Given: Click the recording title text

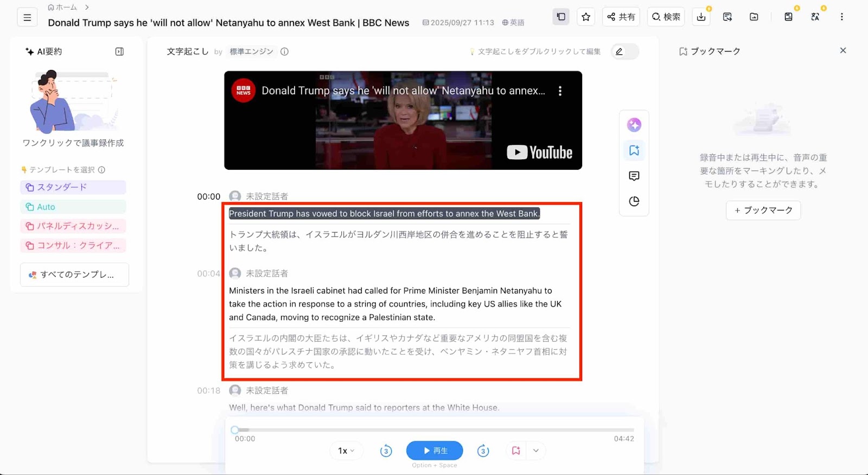Looking at the screenshot, I should pyautogui.click(x=228, y=23).
